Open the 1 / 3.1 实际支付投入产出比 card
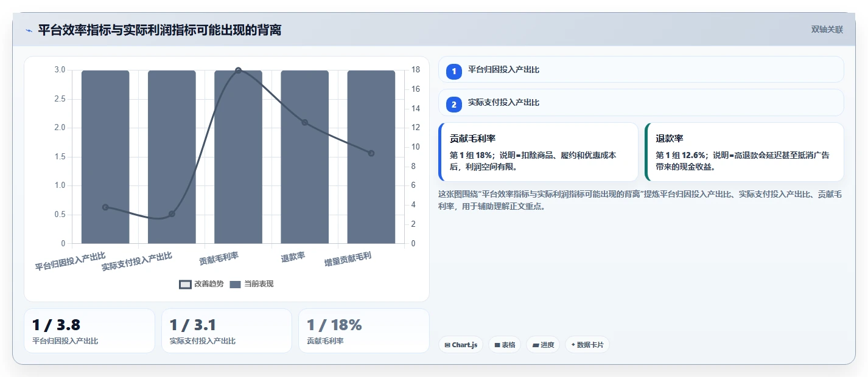The image size is (868, 377). click(x=226, y=331)
